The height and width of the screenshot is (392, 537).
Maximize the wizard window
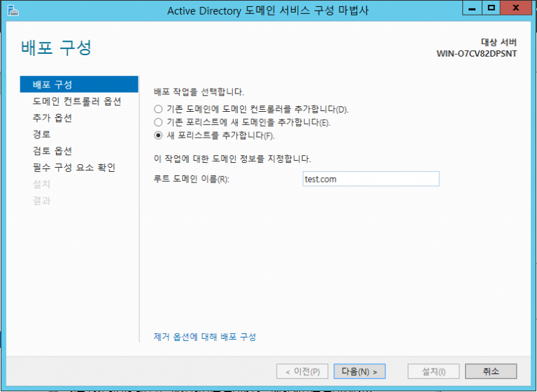491,8
